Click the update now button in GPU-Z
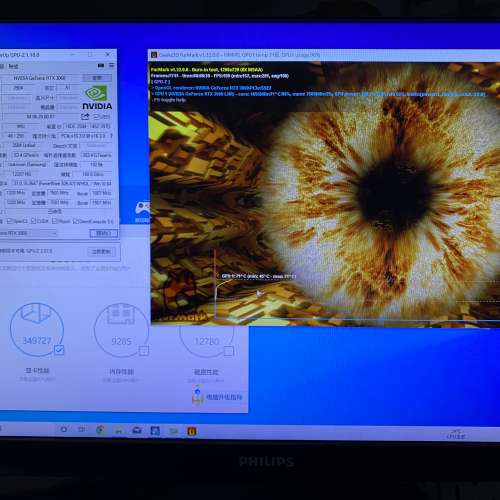The image size is (500, 500). (101, 251)
